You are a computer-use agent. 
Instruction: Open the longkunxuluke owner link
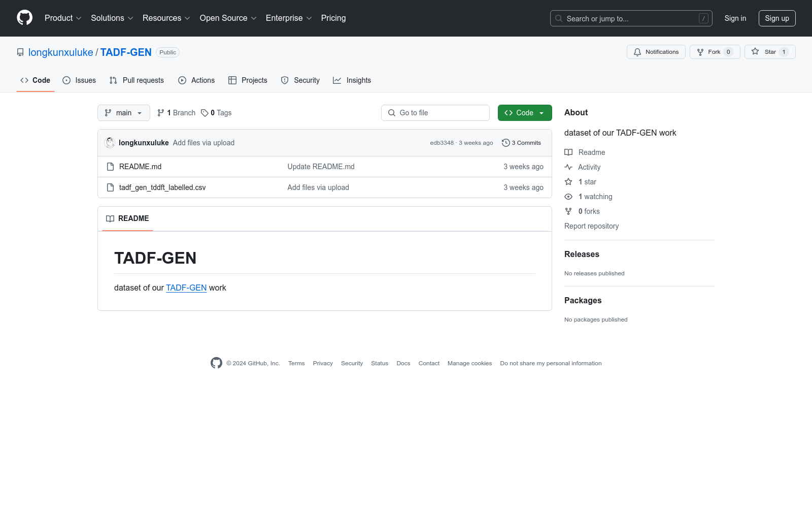pos(61,52)
